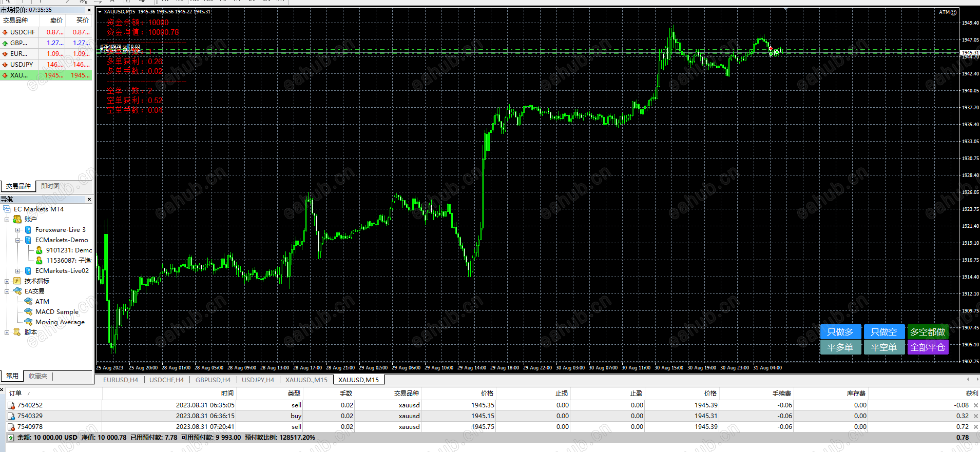Screen dimensions: 980x452
Task: Click the 全部平仓 close all button
Action: [928, 347]
